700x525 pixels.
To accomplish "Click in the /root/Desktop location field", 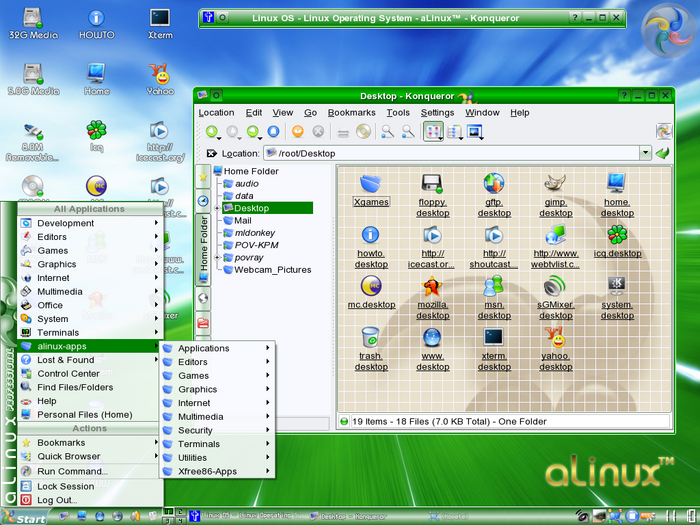I will pos(451,153).
